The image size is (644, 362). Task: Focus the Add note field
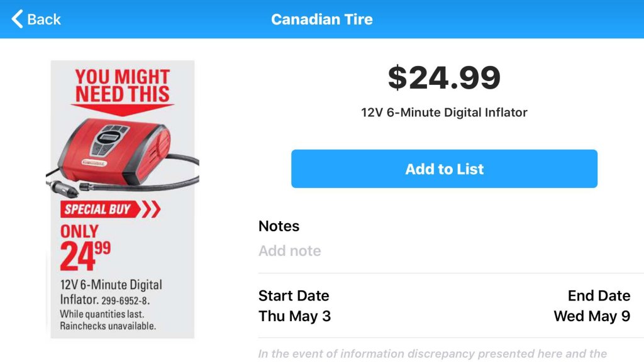451,251
